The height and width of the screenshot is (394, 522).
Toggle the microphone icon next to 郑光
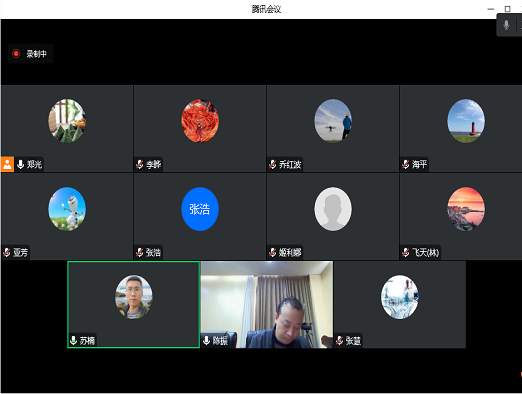(x=21, y=164)
